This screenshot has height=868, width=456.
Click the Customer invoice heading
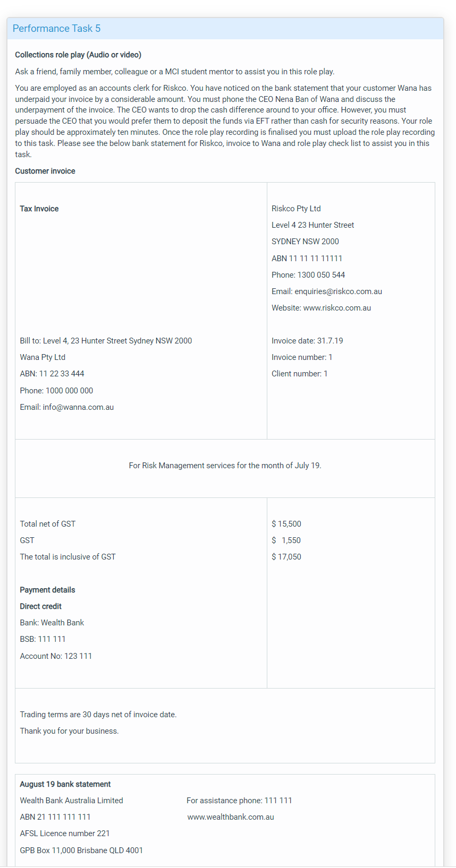[x=45, y=171]
